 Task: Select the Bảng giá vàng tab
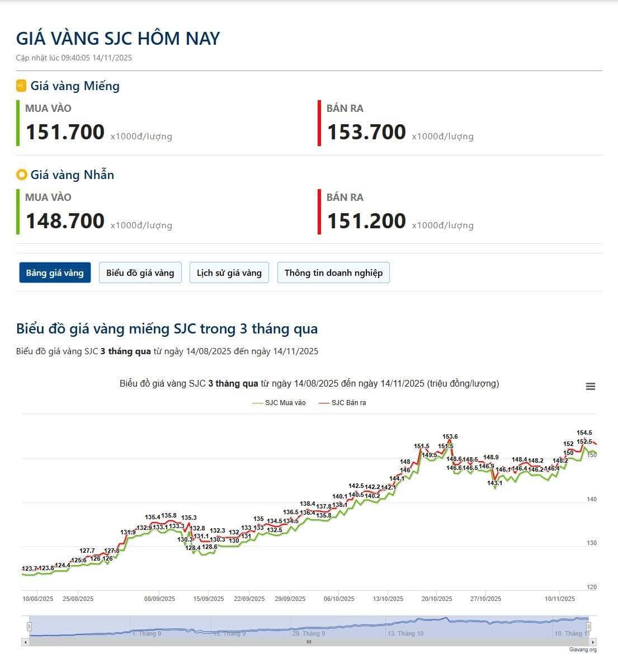(x=55, y=273)
